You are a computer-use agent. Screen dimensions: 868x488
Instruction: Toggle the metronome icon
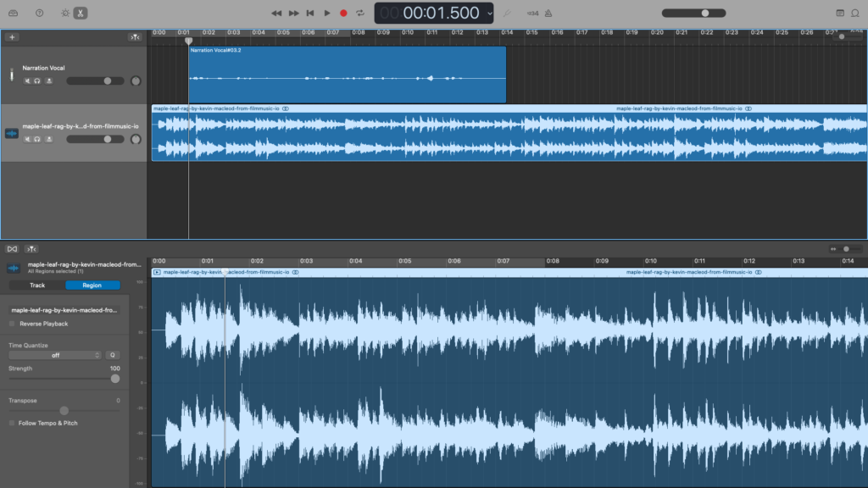click(x=548, y=13)
